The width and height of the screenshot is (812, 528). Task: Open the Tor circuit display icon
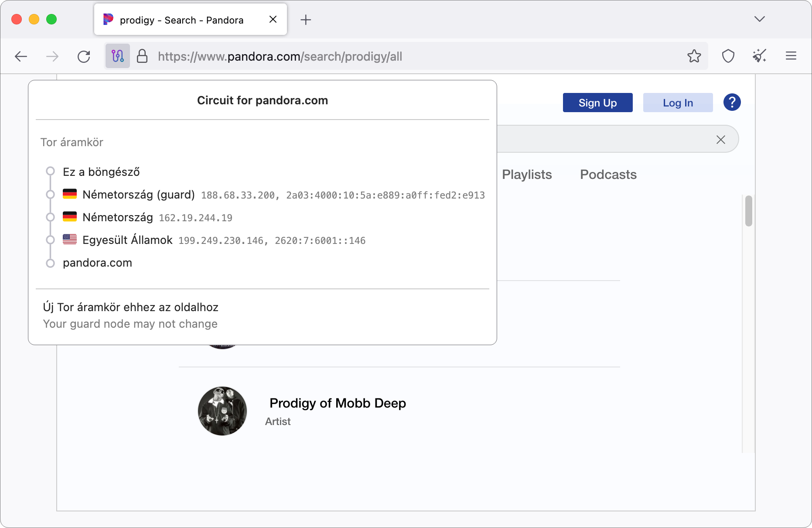[118, 56]
